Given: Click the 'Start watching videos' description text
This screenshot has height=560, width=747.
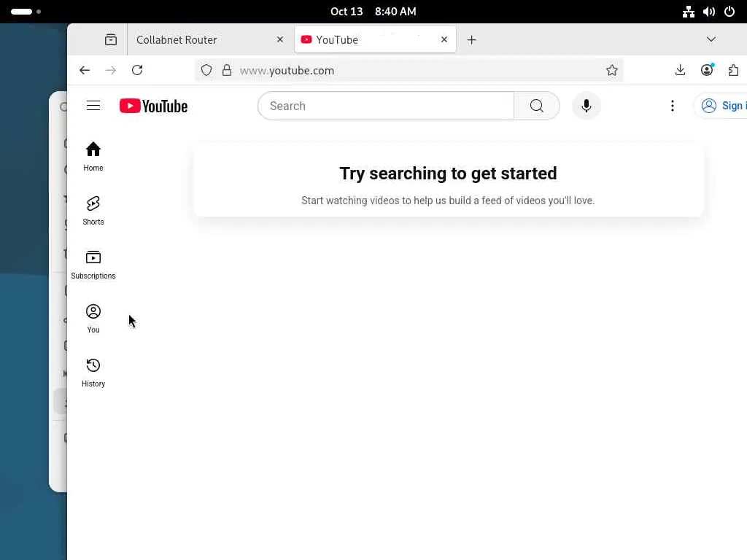Looking at the screenshot, I should pos(448,201).
